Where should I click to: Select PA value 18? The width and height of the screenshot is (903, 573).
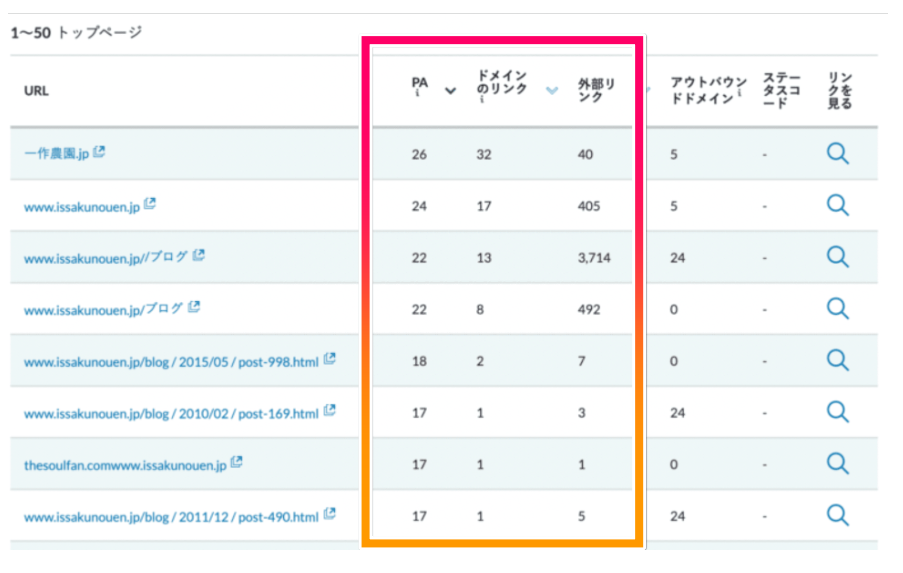point(419,361)
